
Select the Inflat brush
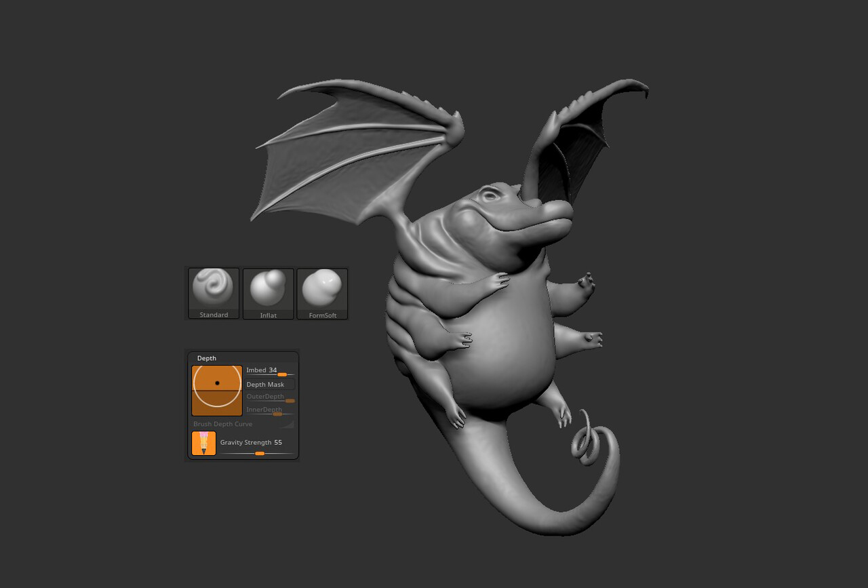(268, 294)
